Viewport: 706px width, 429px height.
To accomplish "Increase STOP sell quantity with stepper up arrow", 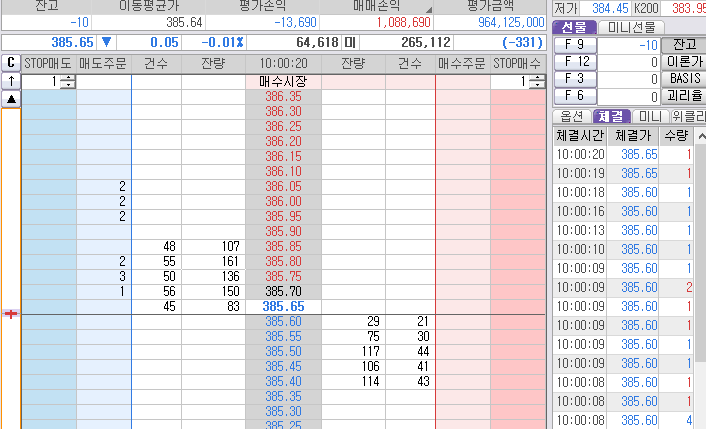I will coord(69,78).
